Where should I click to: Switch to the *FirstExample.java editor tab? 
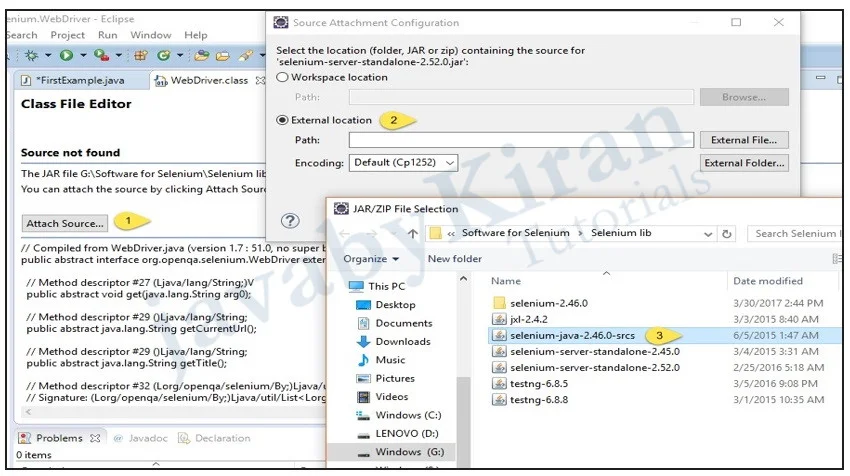pyautogui.click(x=80, y=80)
